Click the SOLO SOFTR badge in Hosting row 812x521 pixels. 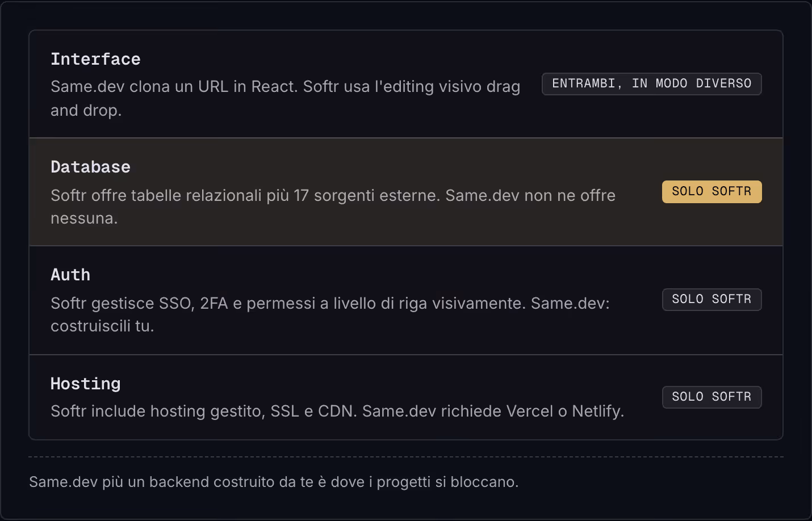(x=711, y=397)
